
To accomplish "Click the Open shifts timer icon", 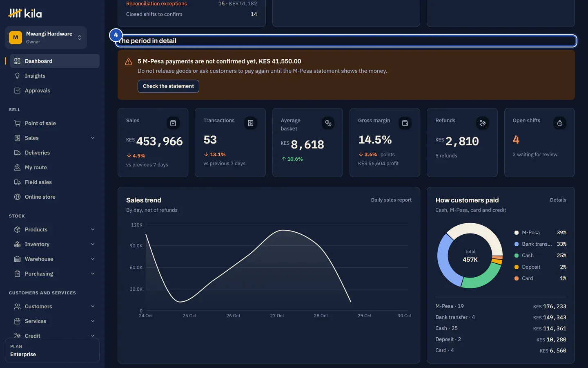I will tap(560, 123).
